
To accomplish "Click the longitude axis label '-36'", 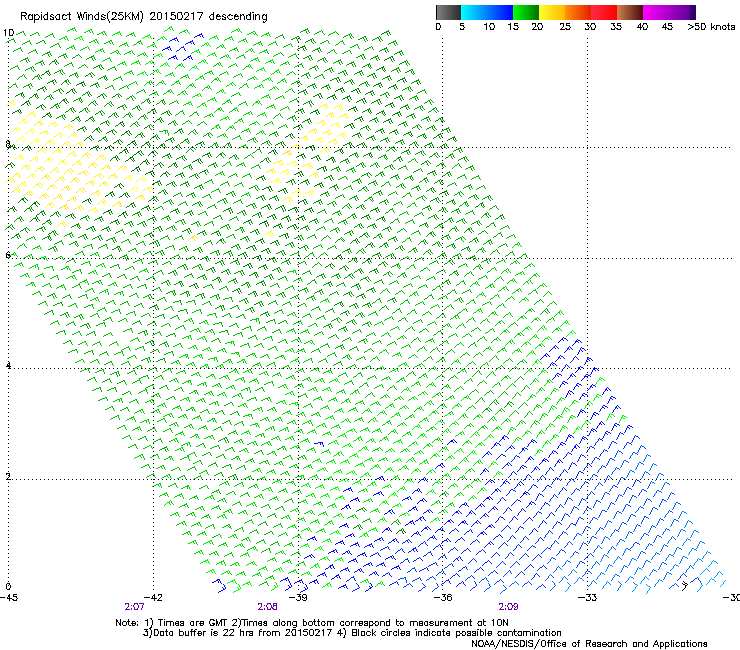I will pos(443,598).
